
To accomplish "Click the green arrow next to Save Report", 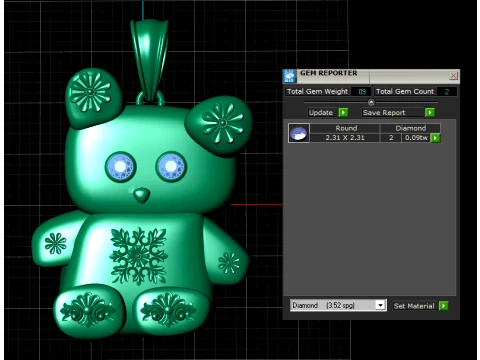I will point(430,113).
